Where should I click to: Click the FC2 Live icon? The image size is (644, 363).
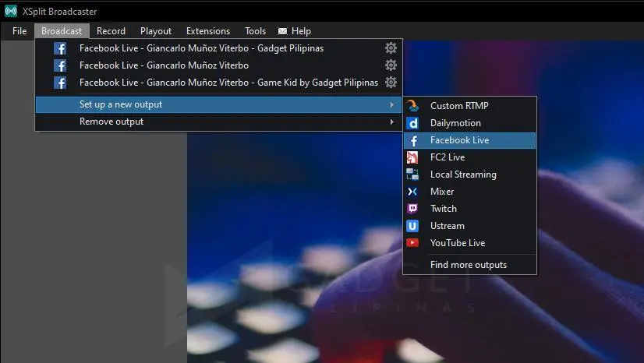point(412,157)
